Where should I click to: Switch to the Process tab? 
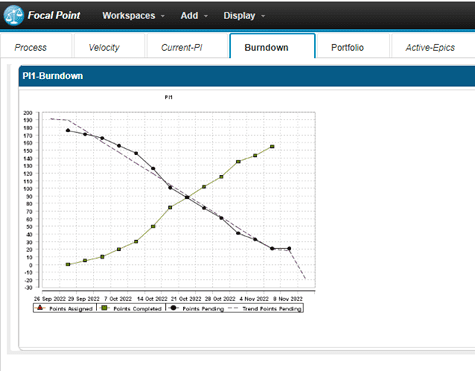[x=36, y=46]
